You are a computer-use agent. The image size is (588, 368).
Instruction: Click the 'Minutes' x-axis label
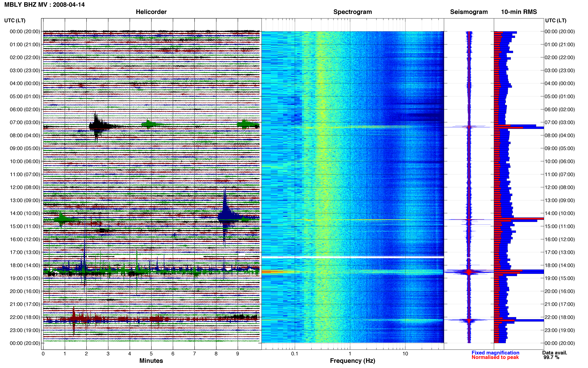(x=151, y=361)
